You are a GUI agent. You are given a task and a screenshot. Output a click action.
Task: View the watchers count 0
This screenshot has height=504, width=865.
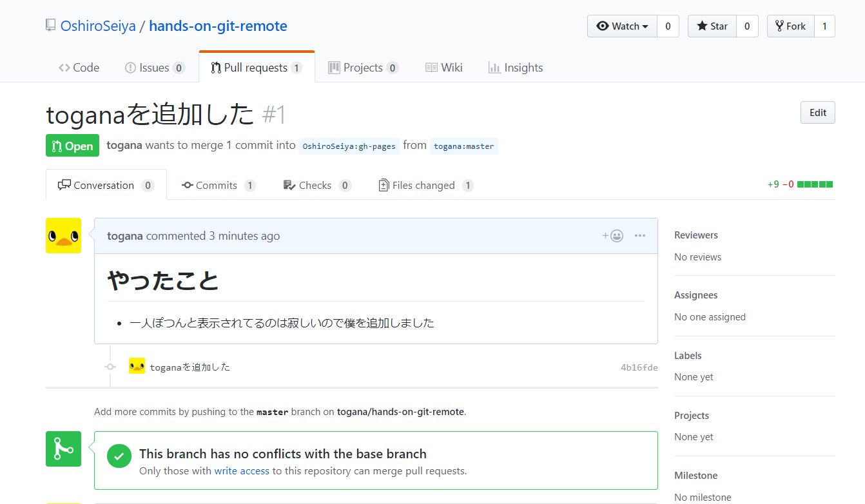668,26
